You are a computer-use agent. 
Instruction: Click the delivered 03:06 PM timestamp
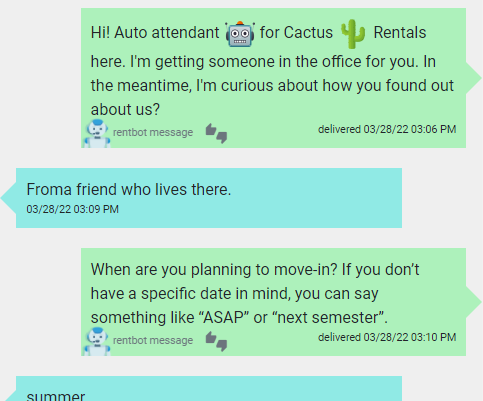click(x=387, y=129)
